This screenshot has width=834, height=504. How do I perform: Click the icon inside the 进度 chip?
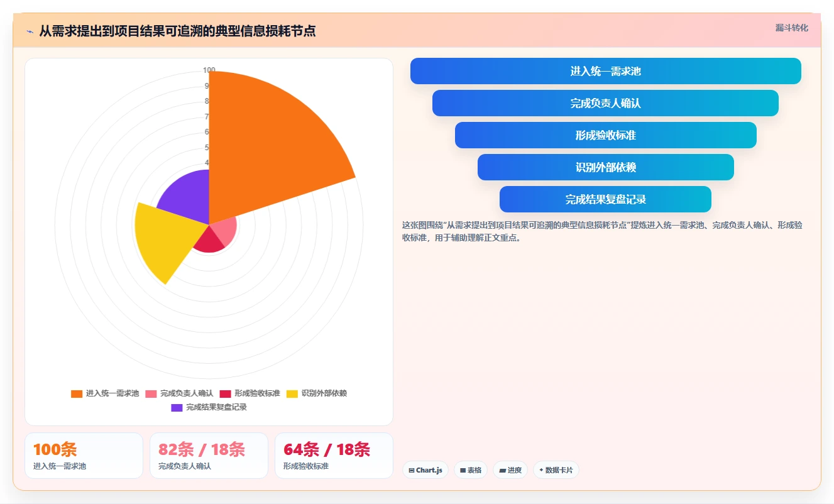502,470
